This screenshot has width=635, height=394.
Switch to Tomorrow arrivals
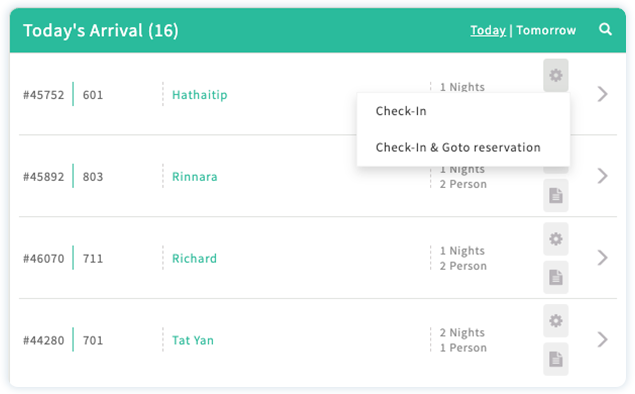[x=546, y=30]
